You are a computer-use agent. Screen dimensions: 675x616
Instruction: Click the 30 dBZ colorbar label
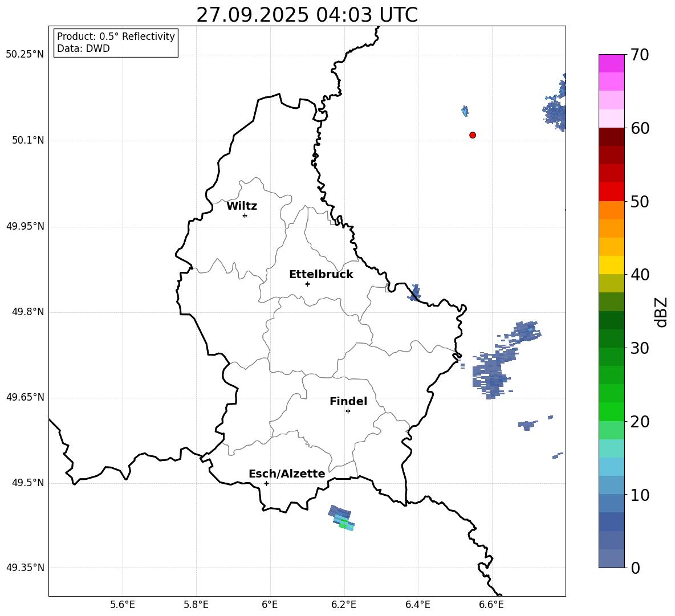(640, 348)
